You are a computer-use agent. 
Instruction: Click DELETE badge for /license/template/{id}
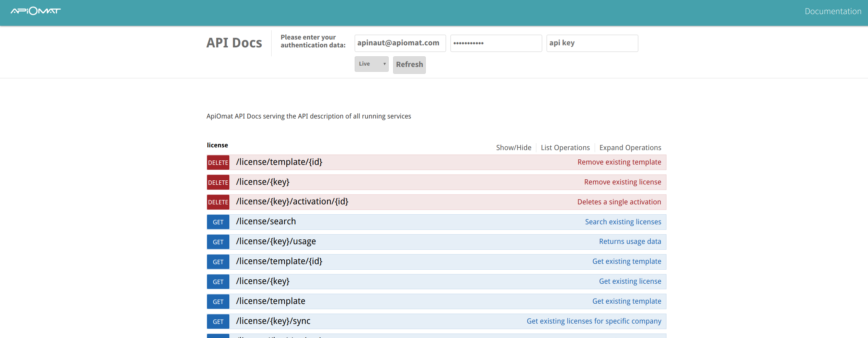click(x=218, y=162)
